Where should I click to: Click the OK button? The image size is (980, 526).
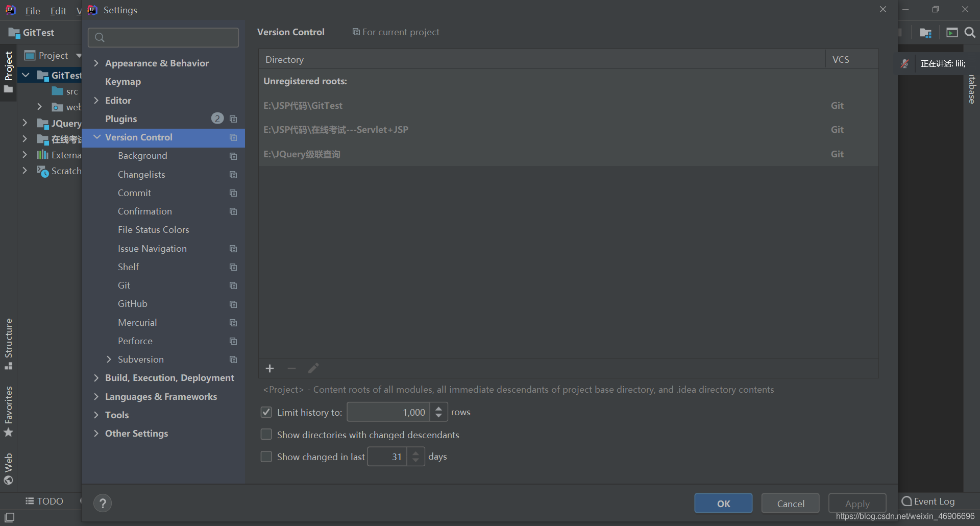[723, 504]
